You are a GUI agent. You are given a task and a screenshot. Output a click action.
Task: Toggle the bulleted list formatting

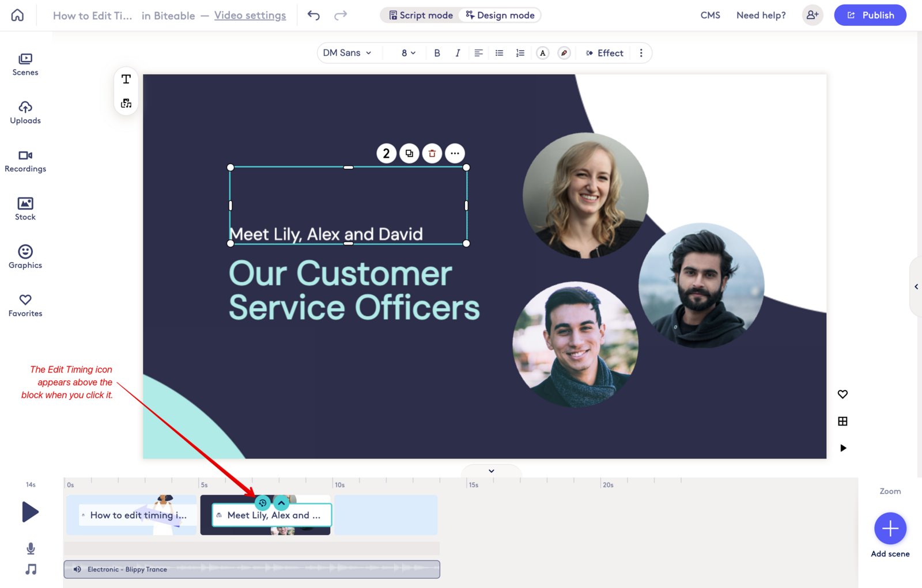tap(499, 53)
